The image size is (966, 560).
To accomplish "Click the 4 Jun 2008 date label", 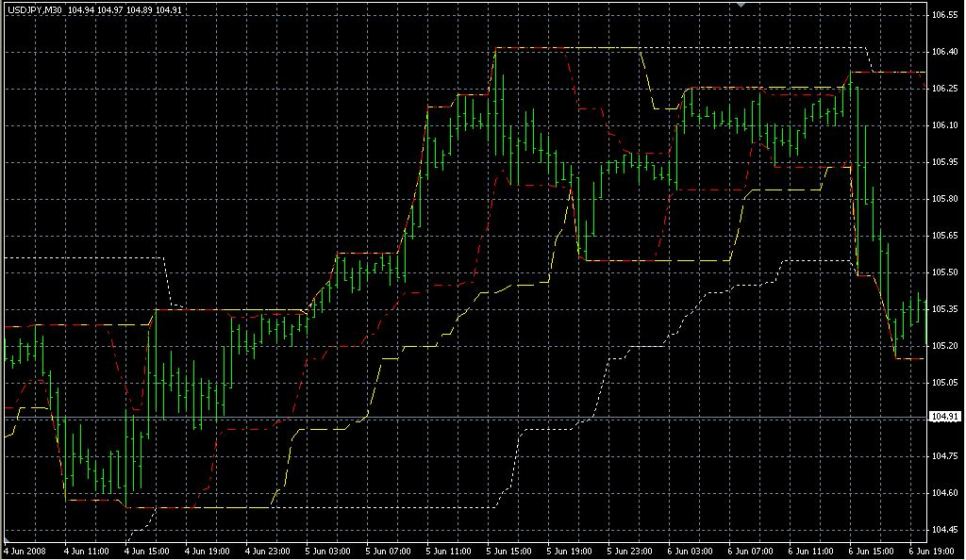I will (25, 549).
